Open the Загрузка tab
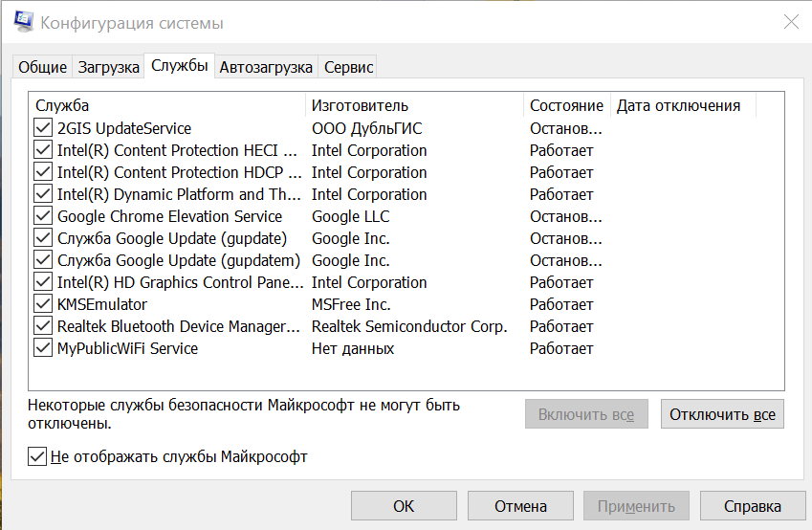The width and height of the screenshot is (812, 530). (x=109, y=67)
